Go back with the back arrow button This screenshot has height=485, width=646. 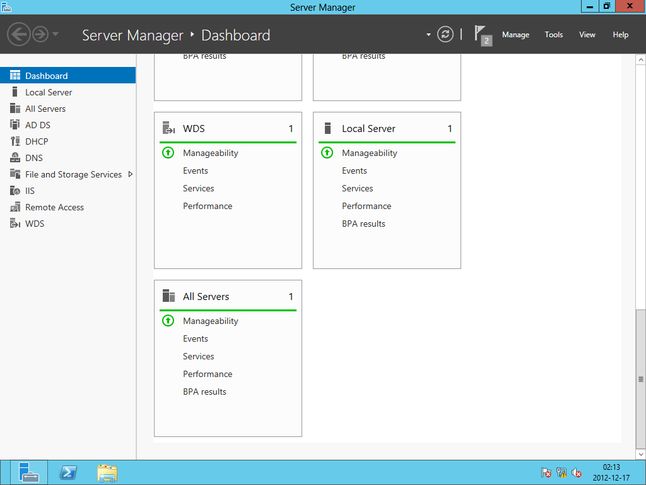tap(19, 34)
